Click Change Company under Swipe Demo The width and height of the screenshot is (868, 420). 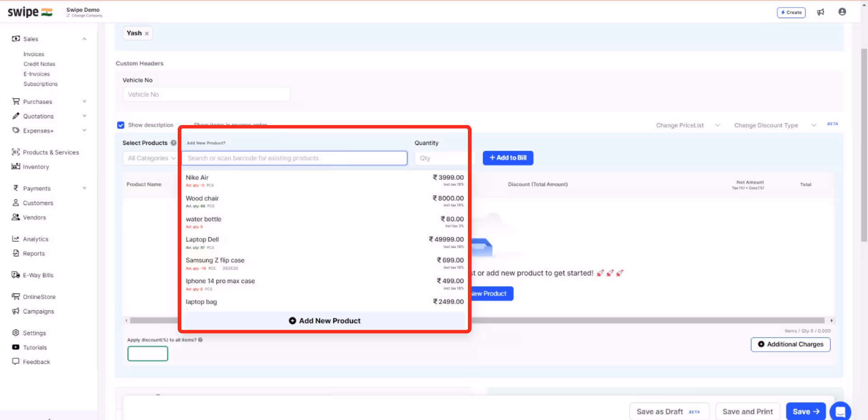tap(85, 16)
